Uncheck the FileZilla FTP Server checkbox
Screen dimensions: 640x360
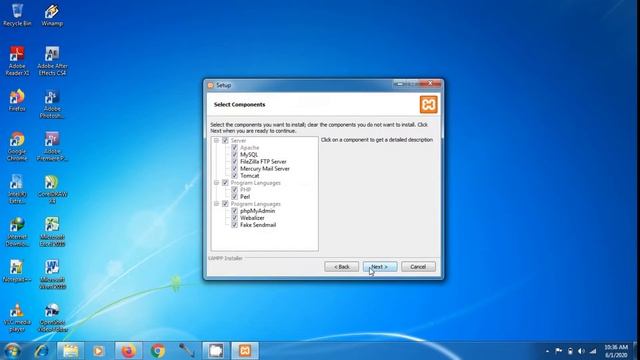coord(234,162)
